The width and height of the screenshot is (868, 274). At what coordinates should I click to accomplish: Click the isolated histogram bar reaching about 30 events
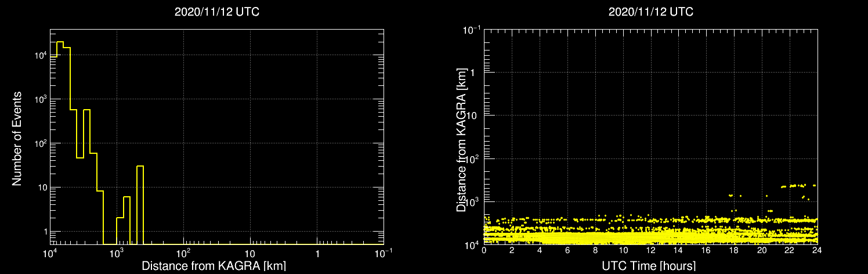point(140,205)
